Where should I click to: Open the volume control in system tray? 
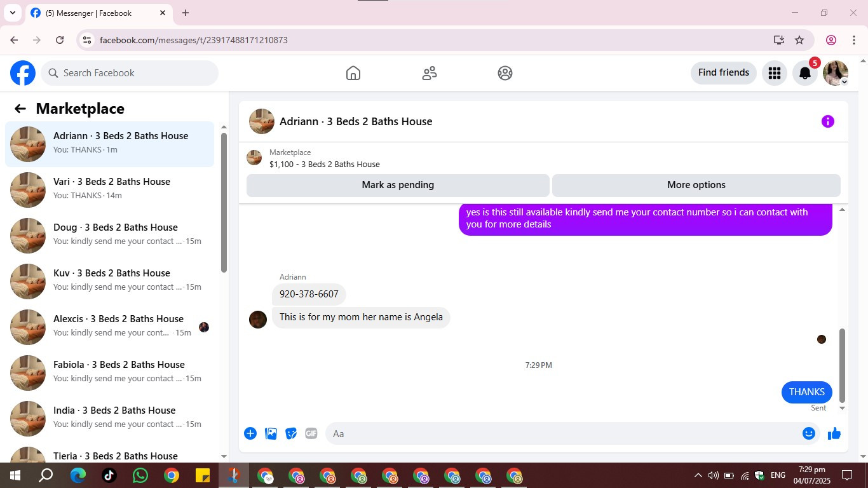click(x=713, y=475)
